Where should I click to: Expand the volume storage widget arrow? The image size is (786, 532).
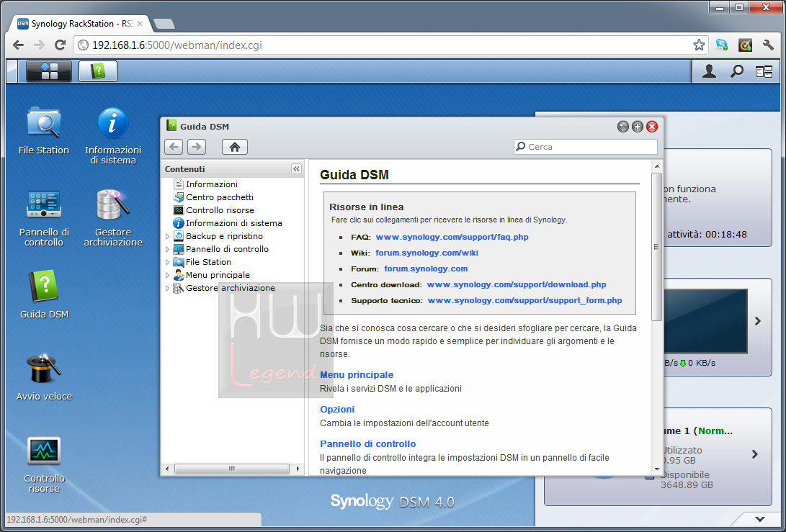pyautogui.click(x=755, y=454)
